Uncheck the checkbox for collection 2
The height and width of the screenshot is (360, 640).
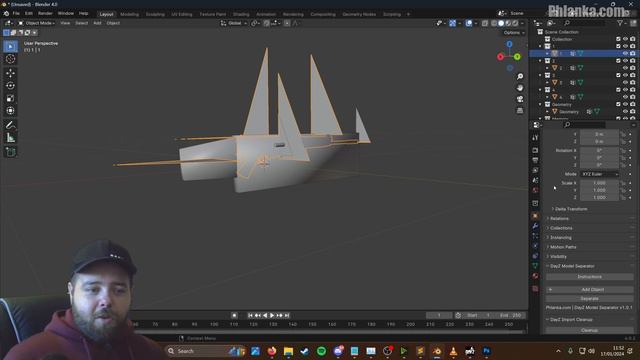pos(618,61)
